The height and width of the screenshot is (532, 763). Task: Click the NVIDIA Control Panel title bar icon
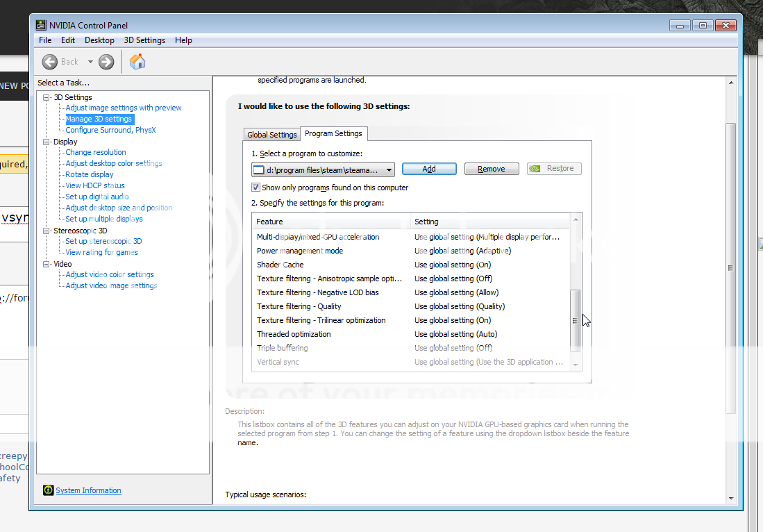point(41,26)
